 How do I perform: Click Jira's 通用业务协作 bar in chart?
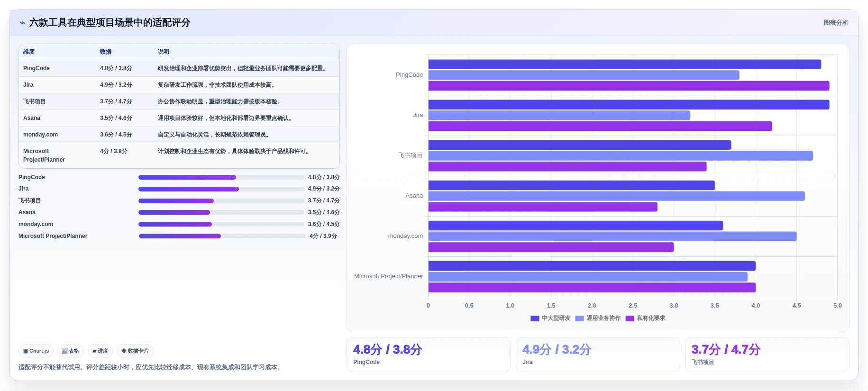(x=559, y=116)
